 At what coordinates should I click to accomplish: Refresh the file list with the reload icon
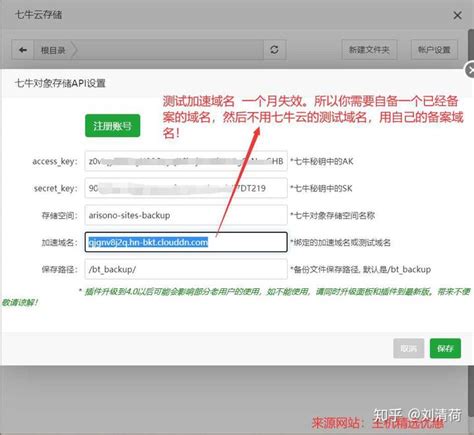click(274, 50)
